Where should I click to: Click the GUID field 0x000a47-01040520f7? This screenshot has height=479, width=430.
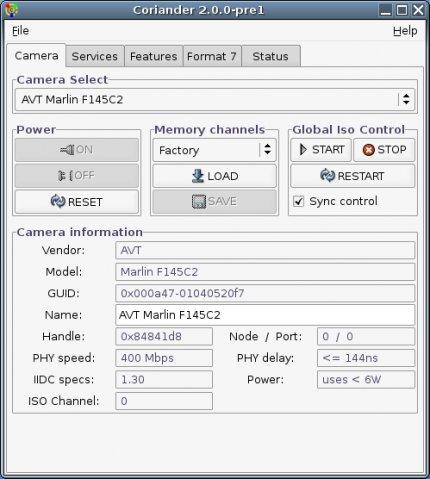[x=265, y=293]
